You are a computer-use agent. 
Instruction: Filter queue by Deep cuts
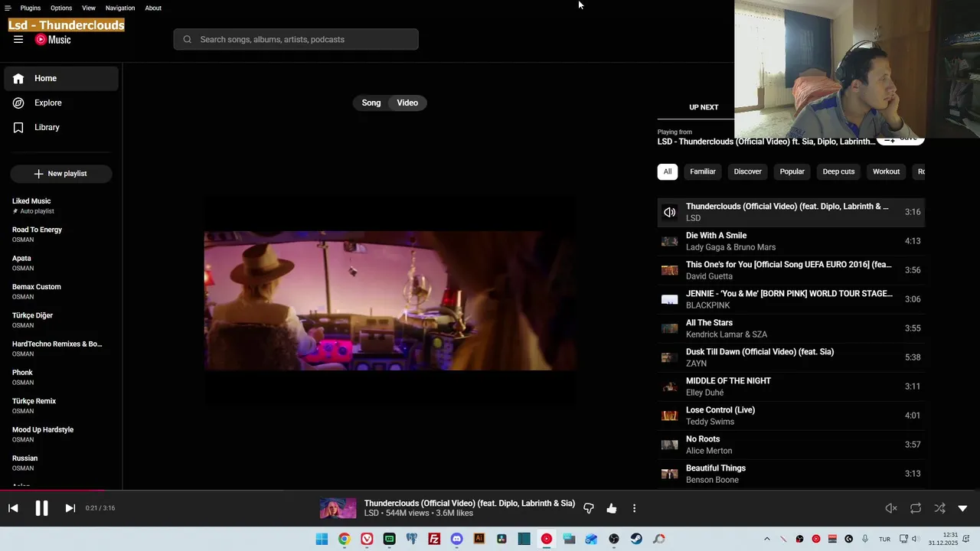point(838,171)
